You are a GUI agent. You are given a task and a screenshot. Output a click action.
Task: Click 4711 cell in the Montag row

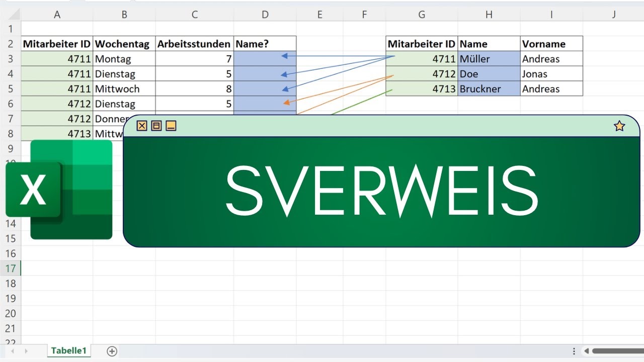[x=57, y=59]
